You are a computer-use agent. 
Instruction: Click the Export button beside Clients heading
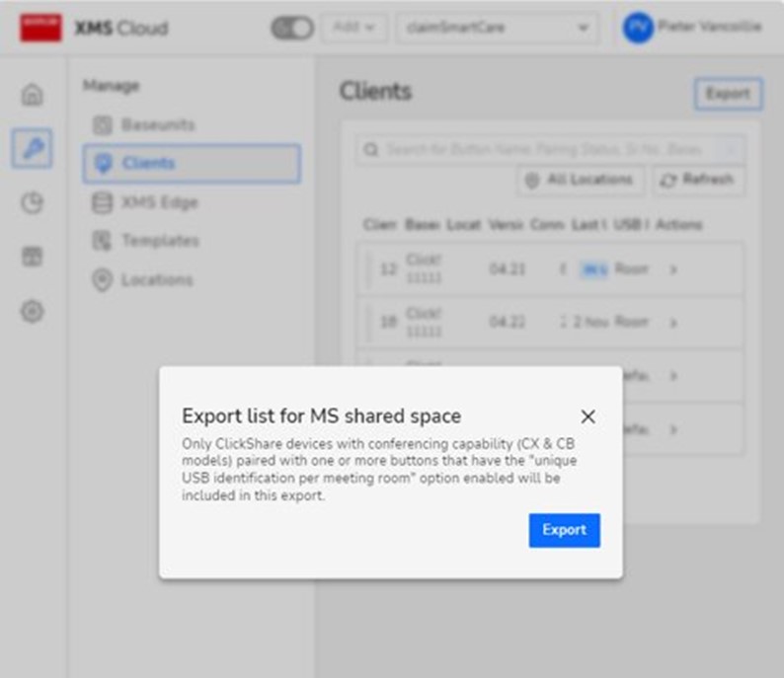point(728,94)
